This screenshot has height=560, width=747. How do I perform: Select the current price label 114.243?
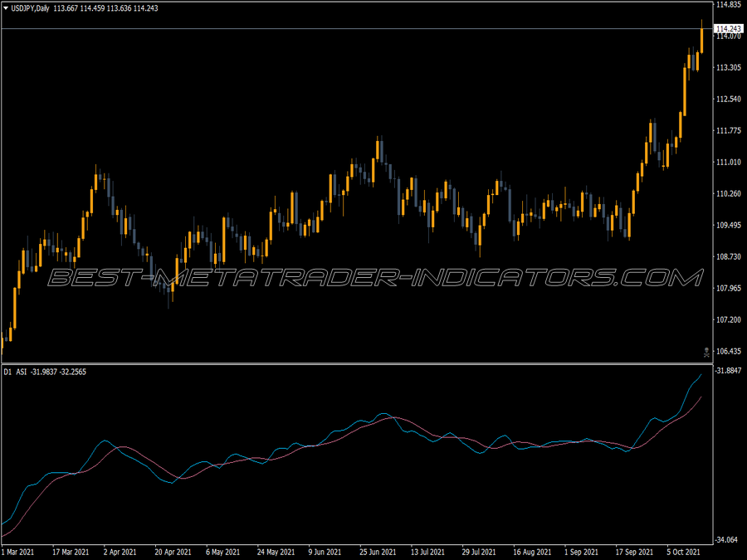point(729,29)
